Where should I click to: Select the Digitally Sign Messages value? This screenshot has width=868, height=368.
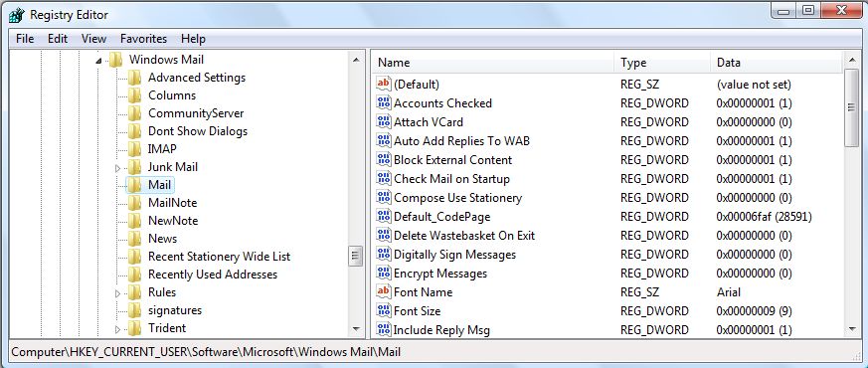[x=454, y=255]
